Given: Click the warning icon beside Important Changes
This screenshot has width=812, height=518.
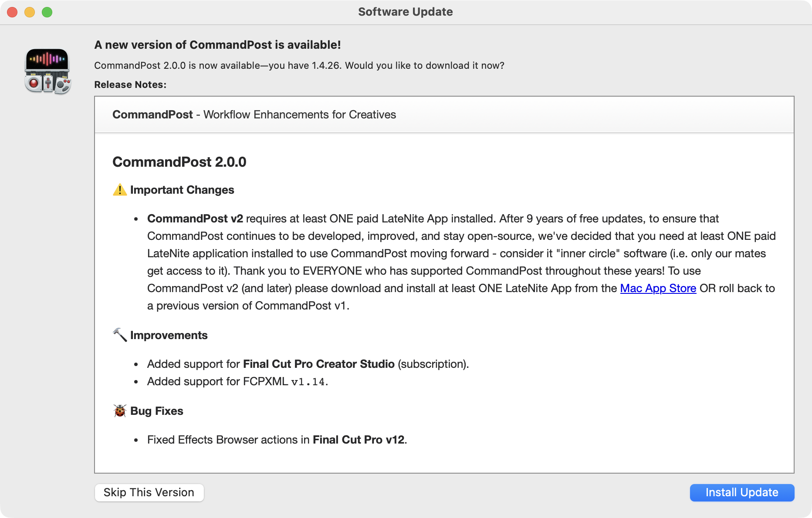Looking at the screenshot, I should 120,190.
